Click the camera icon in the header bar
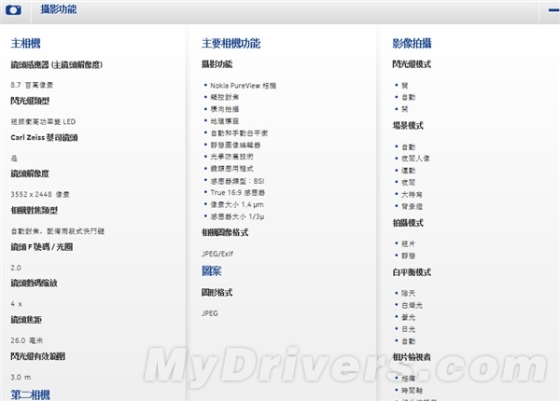This screenshot has height=401, width=560. [x=13, y=10]
